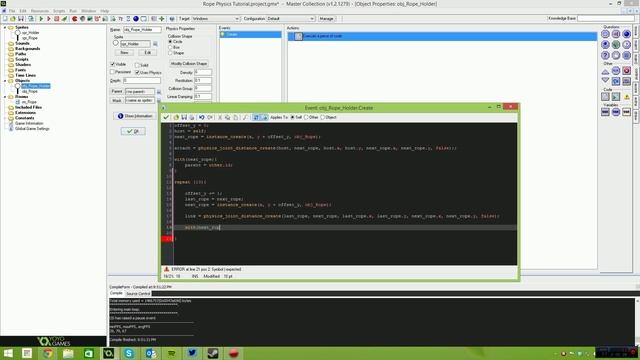640x360 pixels.
Task: Toggle the Visible checkbox
Action: click(x=113, y=64)
